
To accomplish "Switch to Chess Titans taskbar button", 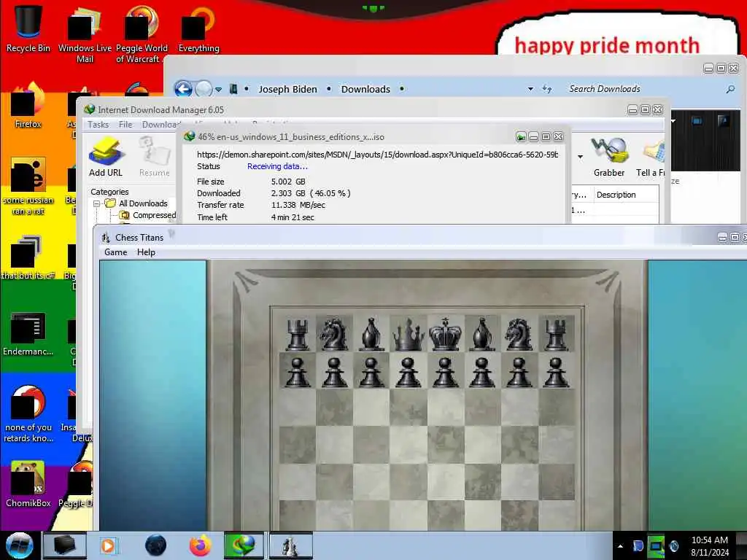I will (290, 545).
